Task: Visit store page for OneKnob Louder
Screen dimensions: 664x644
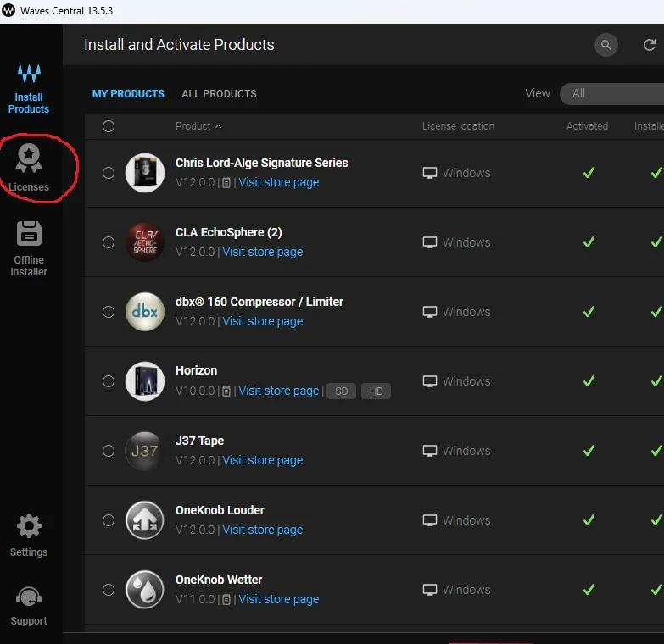Action: pos(263,530)
